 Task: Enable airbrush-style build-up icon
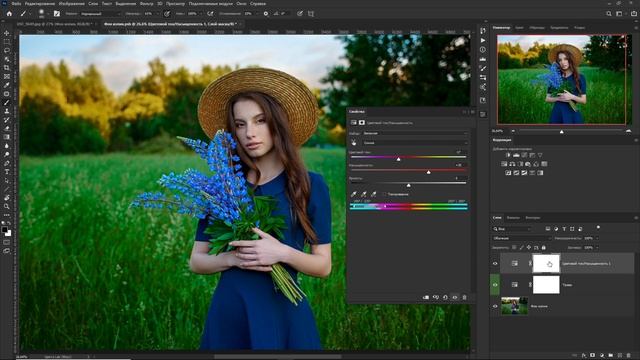(x=210, y=13)
